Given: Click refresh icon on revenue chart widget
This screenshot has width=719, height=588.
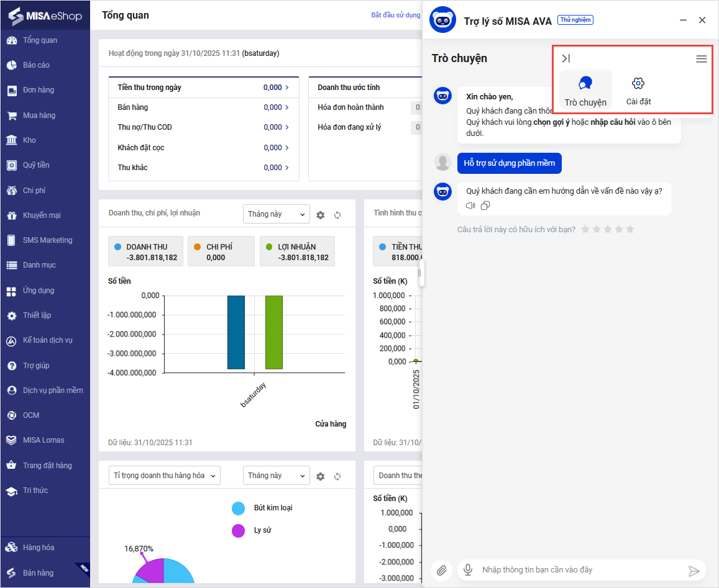Looking at the screenshot, I should coord(337,215).
